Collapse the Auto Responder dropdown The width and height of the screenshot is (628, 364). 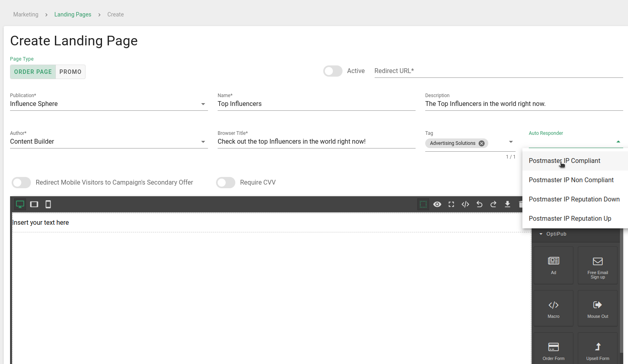tap(618, 142)
